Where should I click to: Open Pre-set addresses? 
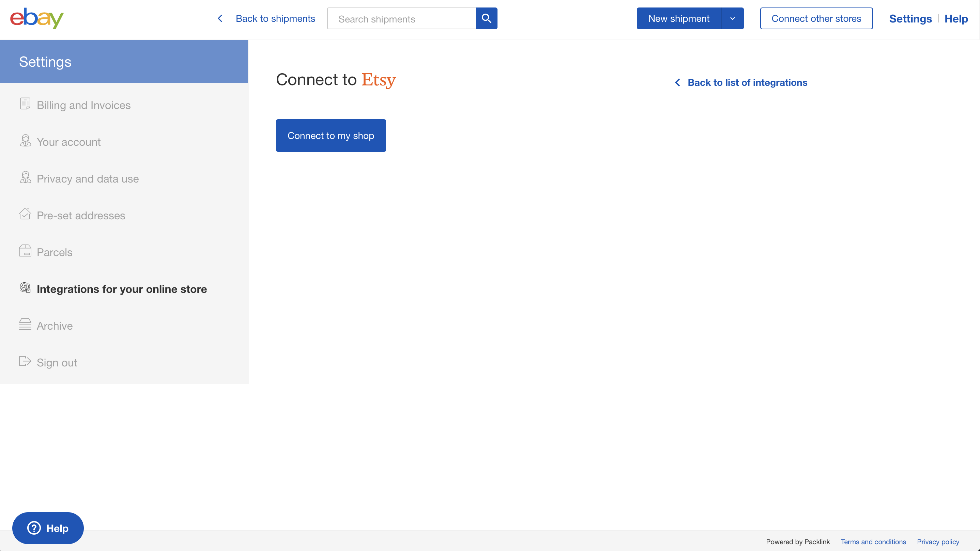pyautogui.click(x=81, y=216)
